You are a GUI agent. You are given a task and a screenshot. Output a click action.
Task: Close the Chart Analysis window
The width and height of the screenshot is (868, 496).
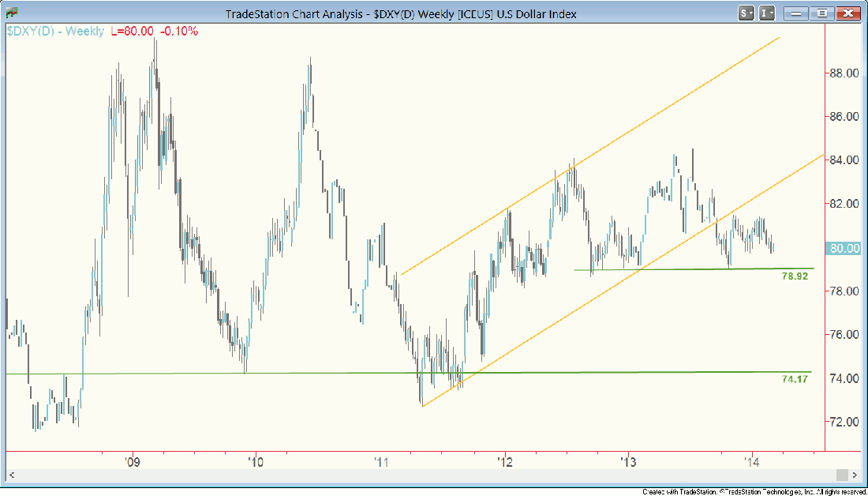point(847,13)
